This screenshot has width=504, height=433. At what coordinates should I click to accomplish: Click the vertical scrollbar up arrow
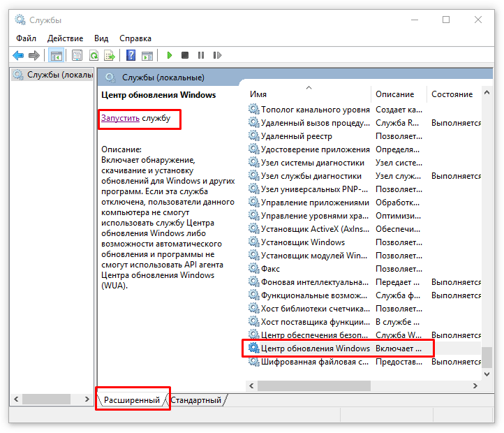[x=487, y=93]
